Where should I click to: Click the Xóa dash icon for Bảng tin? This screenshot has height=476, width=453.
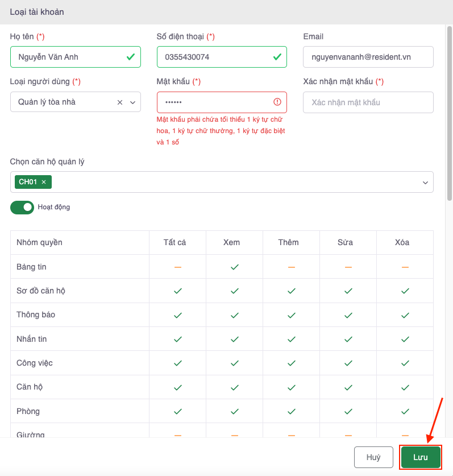[405, 267]
